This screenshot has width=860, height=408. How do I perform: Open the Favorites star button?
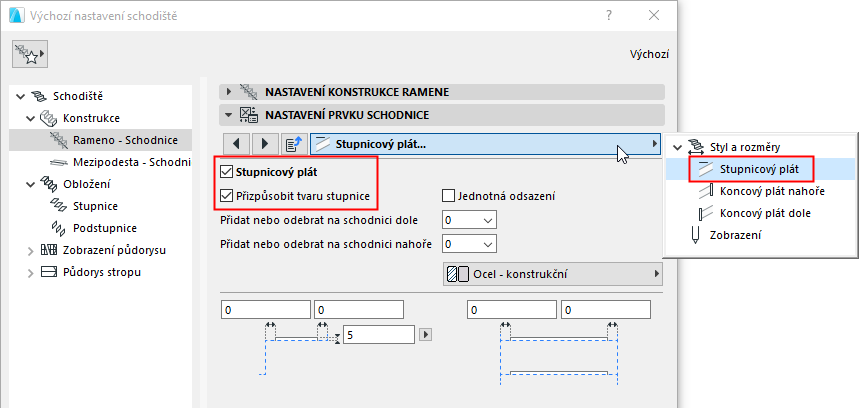(x=30, y=54)
